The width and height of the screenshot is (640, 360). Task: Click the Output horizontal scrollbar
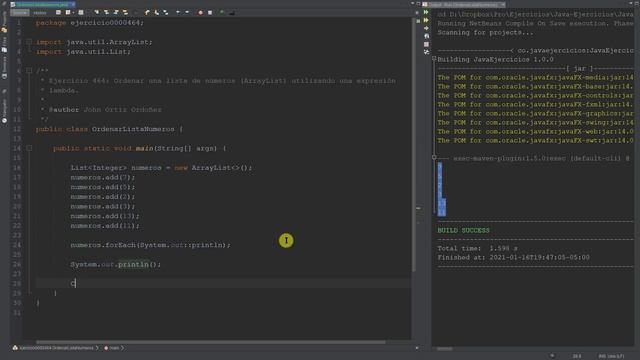[444, 349]
